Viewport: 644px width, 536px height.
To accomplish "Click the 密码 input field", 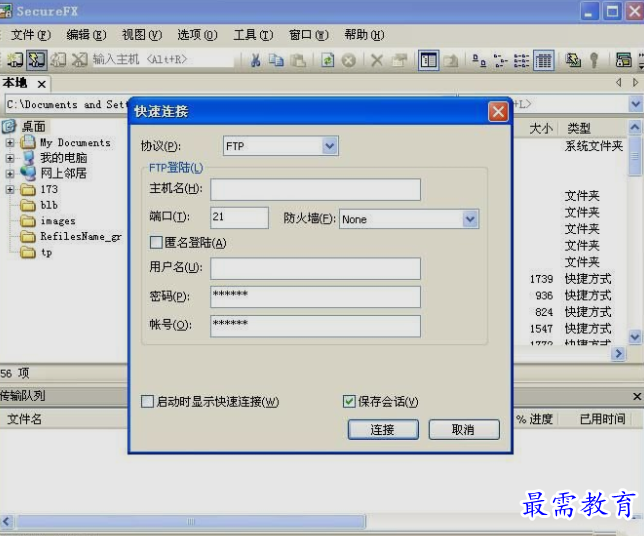I will [315, 297].
